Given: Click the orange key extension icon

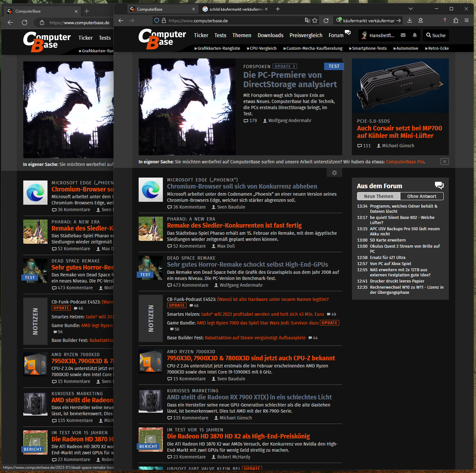Looking at the screenshot, I should [x=445, y=20].
